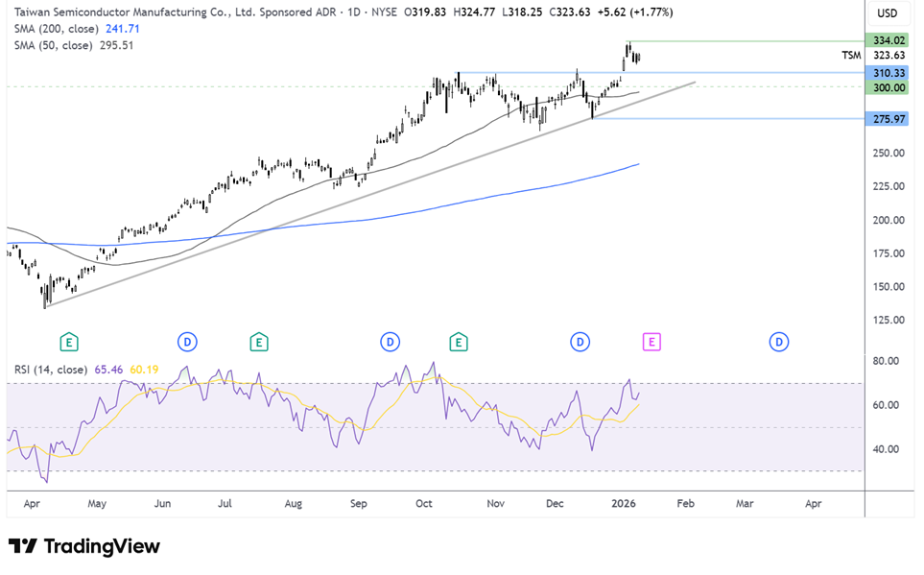This screenshot has width=924, height=575.
Task: Click the TradingView logo
Action: tap(84, 546)
